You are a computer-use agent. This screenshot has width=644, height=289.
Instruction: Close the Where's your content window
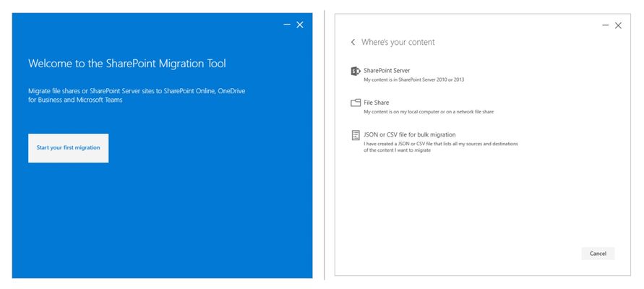[x=618, y=25]
